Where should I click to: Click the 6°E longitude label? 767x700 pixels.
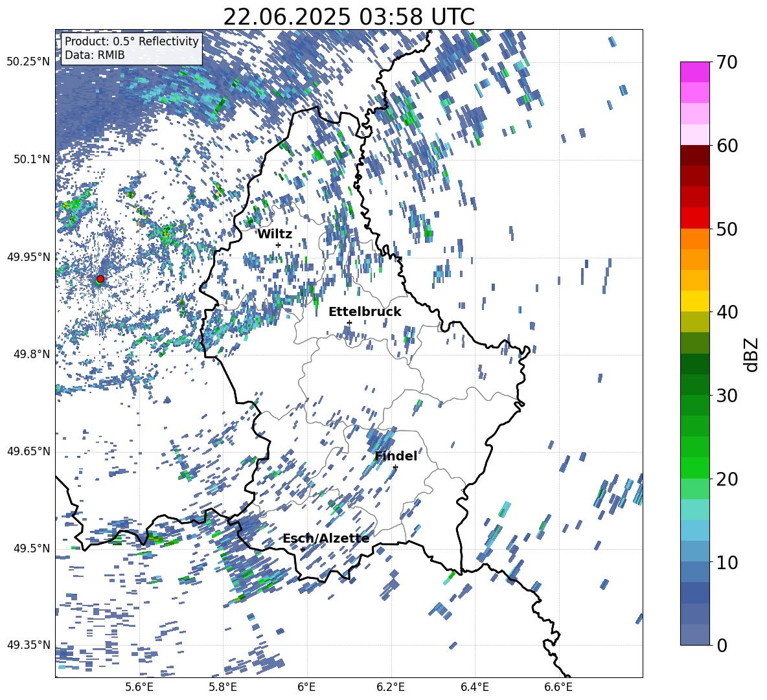click(306, 687)
